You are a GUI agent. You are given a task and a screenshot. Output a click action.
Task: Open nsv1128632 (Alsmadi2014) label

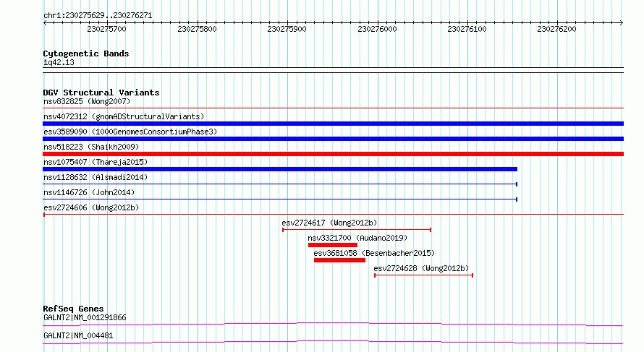[x=96, y=177]
